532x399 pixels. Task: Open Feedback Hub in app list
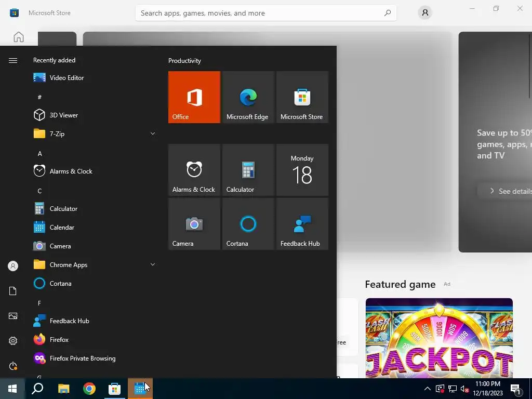click(x=95, y=321)
